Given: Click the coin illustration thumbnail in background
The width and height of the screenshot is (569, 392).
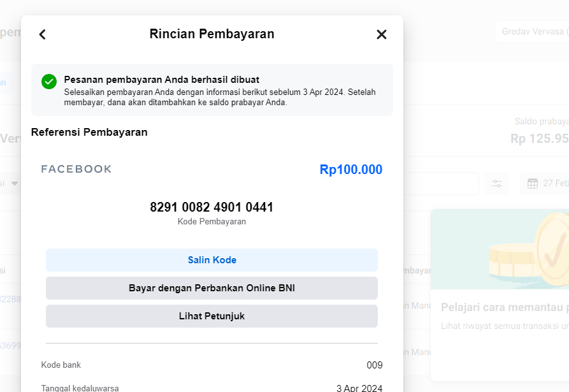Looking at the screenshot, I should (x=500, y=249).
